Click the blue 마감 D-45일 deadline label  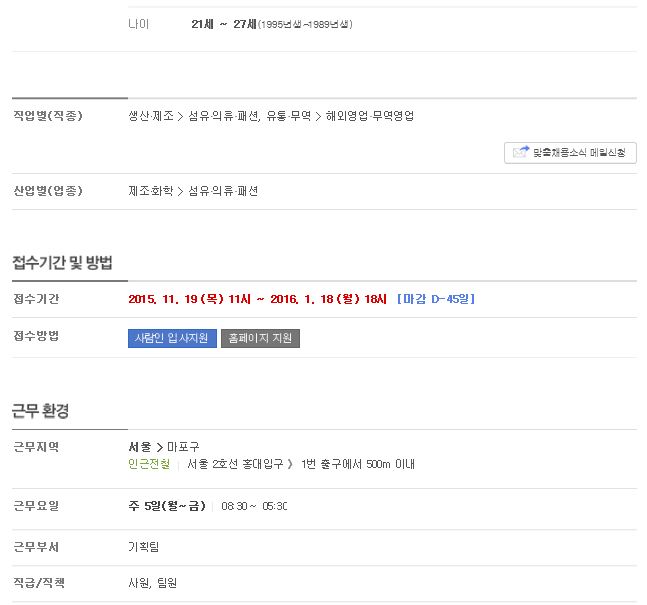pyautogui.click(x=436, y=299)
